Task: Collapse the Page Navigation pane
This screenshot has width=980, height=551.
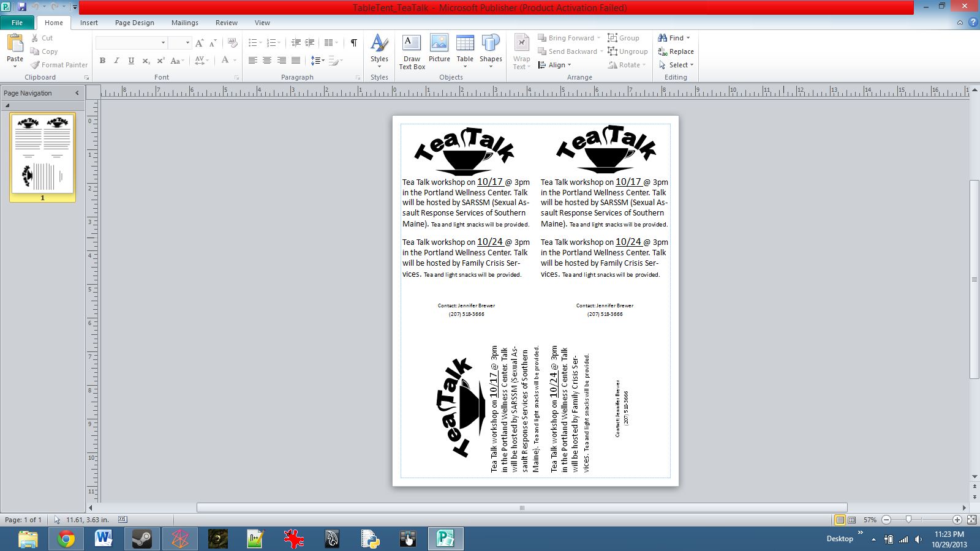Action: tap(77, 93)
